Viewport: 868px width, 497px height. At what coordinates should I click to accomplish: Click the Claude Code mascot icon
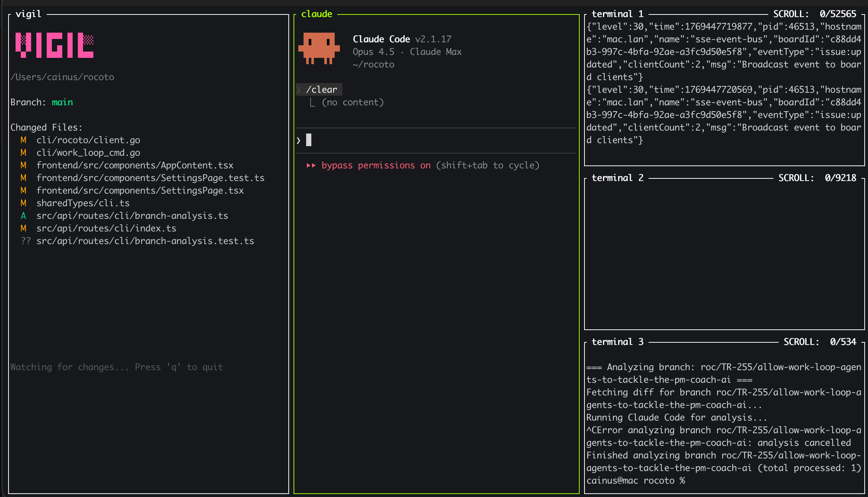[x=319, y=48]
